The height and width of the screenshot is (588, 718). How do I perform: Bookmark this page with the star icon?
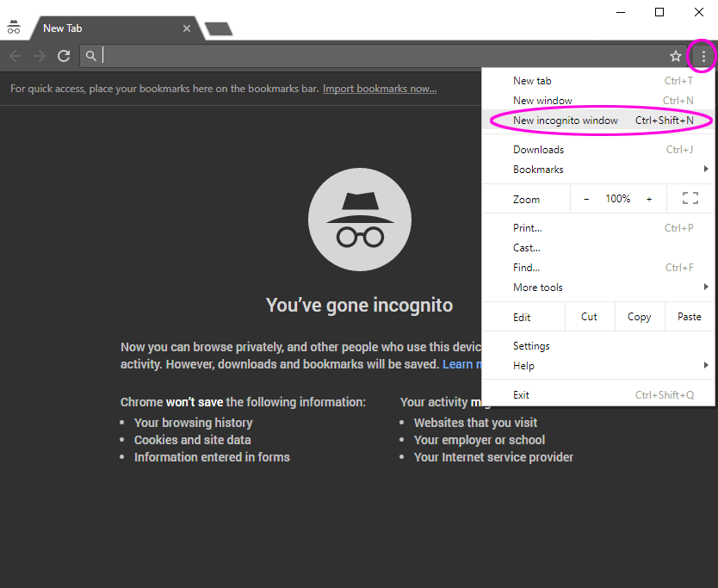tap(676, 56)
